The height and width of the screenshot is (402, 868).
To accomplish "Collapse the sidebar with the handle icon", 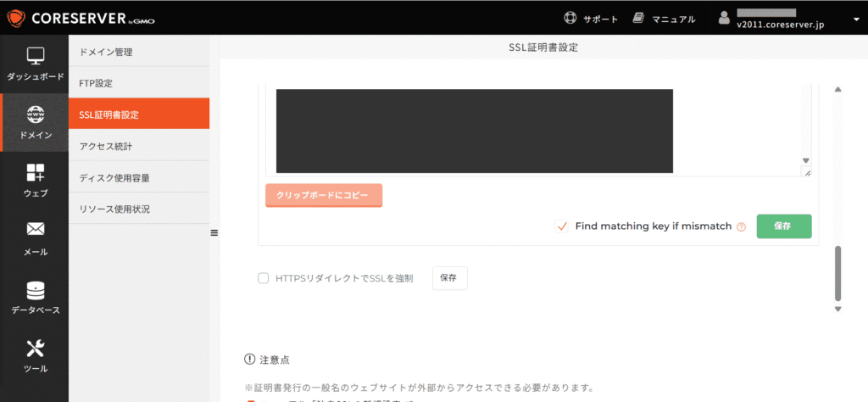I will [x=214, y=233].
